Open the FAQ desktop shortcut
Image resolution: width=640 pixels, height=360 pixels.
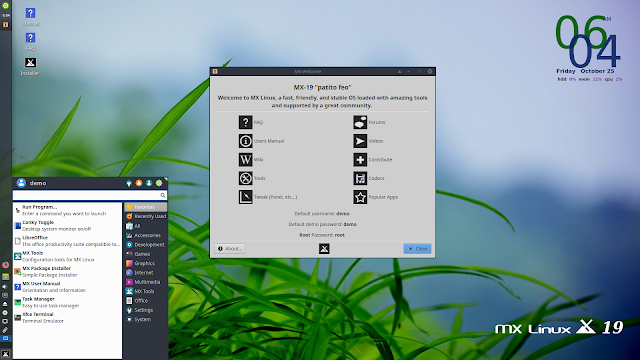[x=30, y=41]
